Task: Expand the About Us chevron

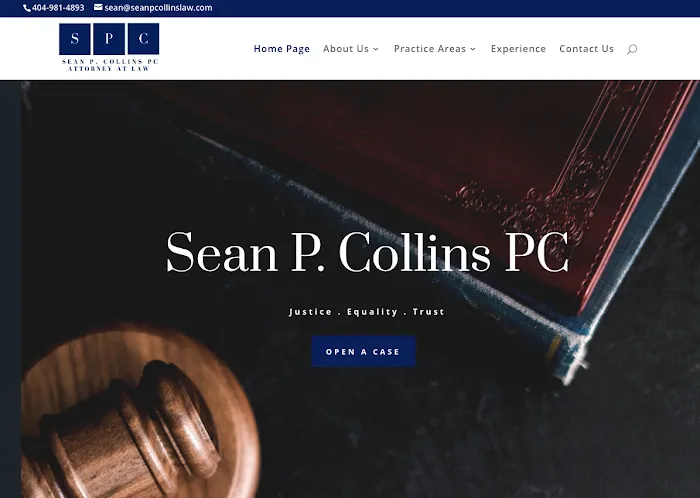Action: click(376, 49)
